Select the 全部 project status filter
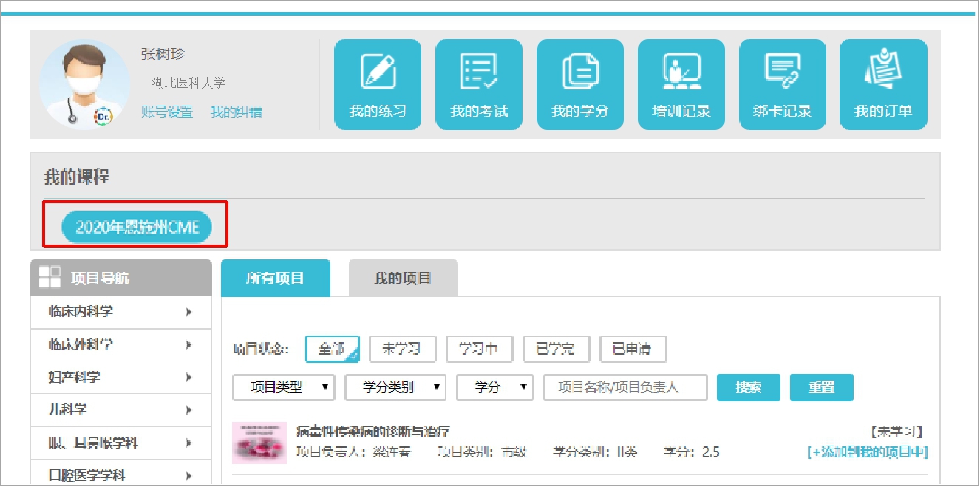Viewport: 980px width, 487px height. pos(332,349)
